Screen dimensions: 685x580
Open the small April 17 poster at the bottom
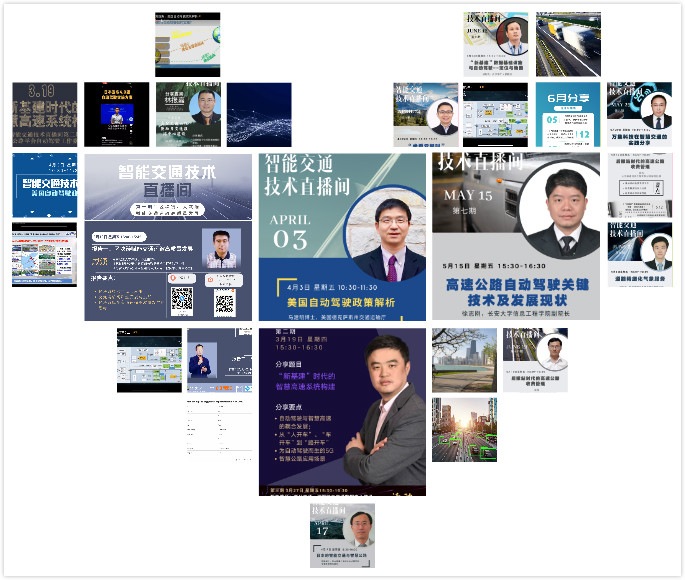[342, 535]
